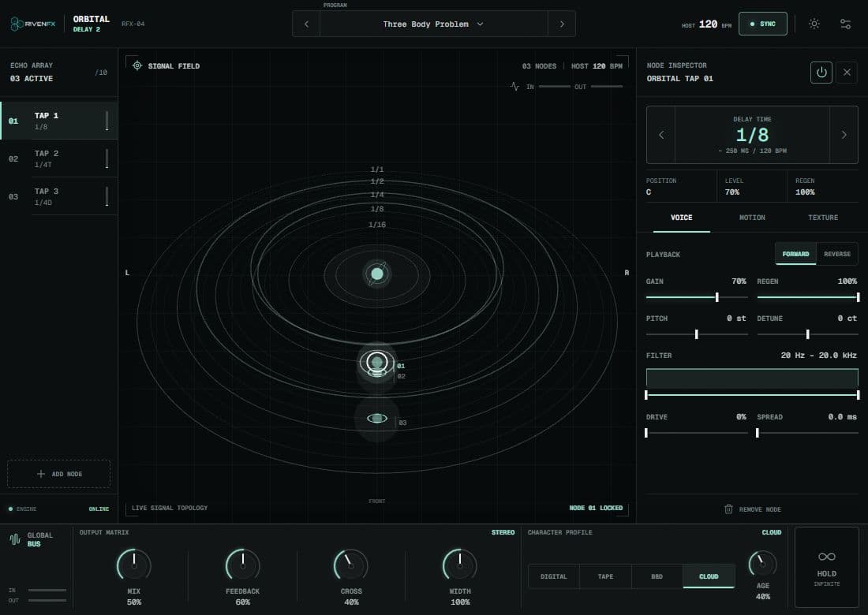
Task: Click the Hold Infinite infinity icon
Action: (x=826, y=557)
